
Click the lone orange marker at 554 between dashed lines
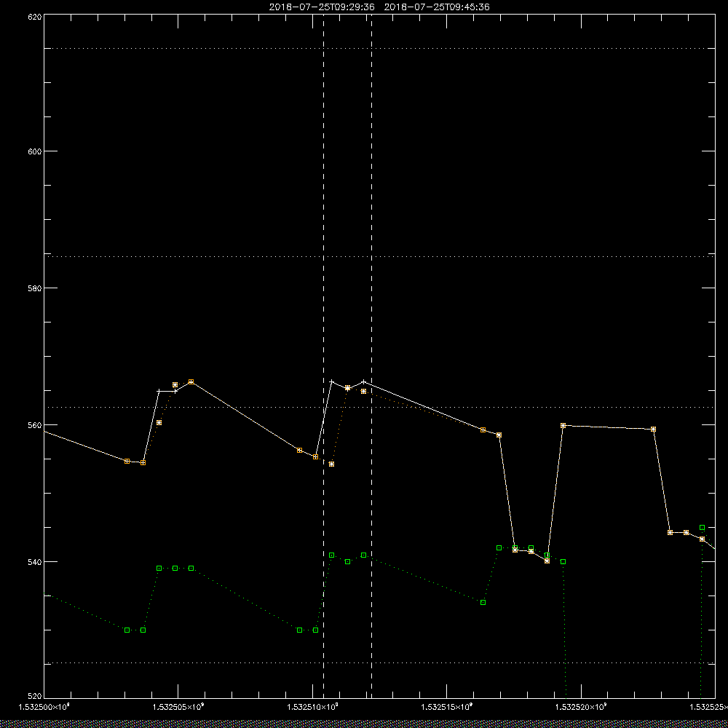pos(331,464)
